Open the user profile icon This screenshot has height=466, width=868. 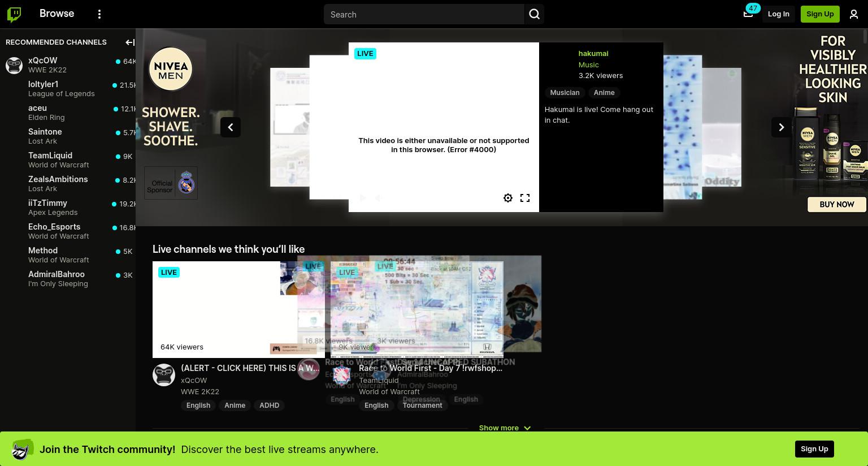pos(854,14)
